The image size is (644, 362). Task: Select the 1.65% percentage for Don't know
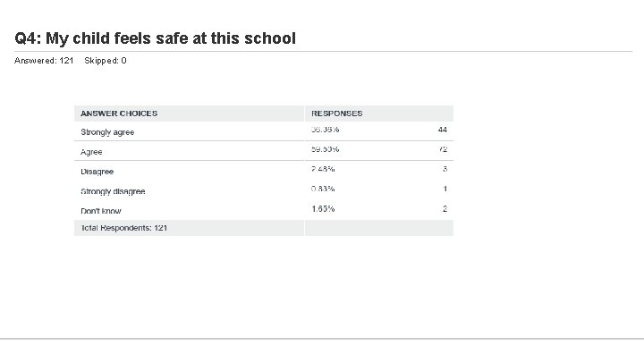pyautogui.click(x=323, y=208)
